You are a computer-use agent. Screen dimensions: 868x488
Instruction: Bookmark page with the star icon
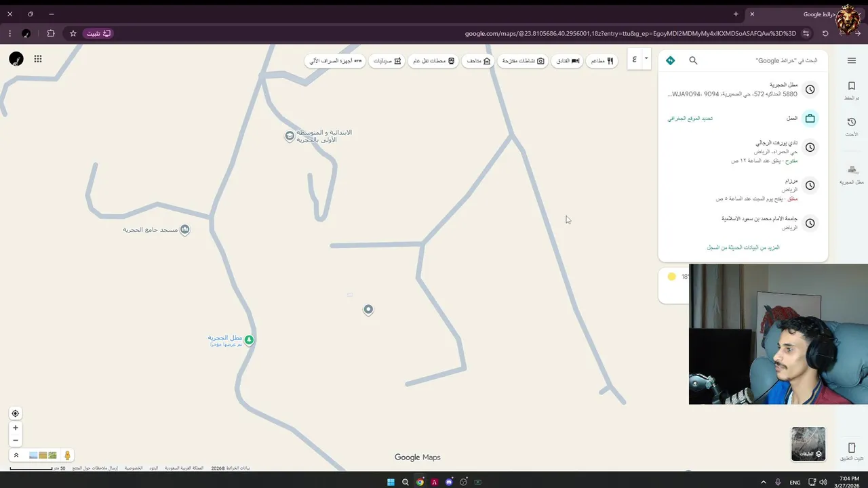(73, 33)
